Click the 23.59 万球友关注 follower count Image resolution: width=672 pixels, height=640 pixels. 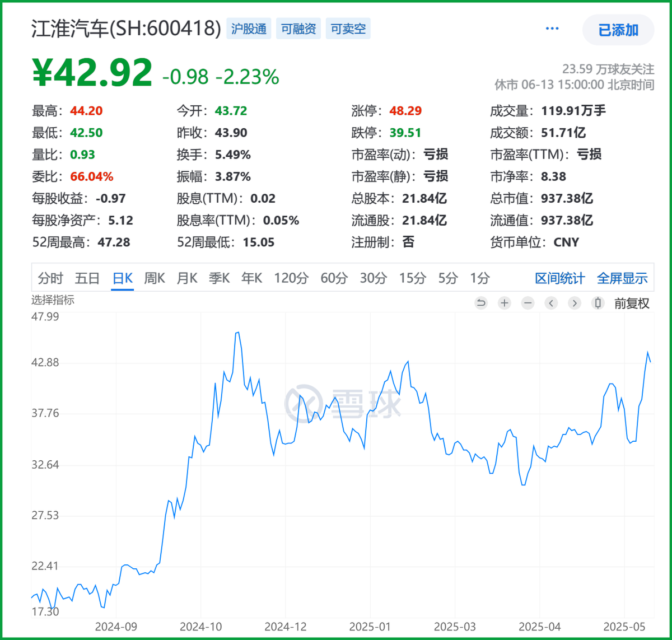[608, 69]
